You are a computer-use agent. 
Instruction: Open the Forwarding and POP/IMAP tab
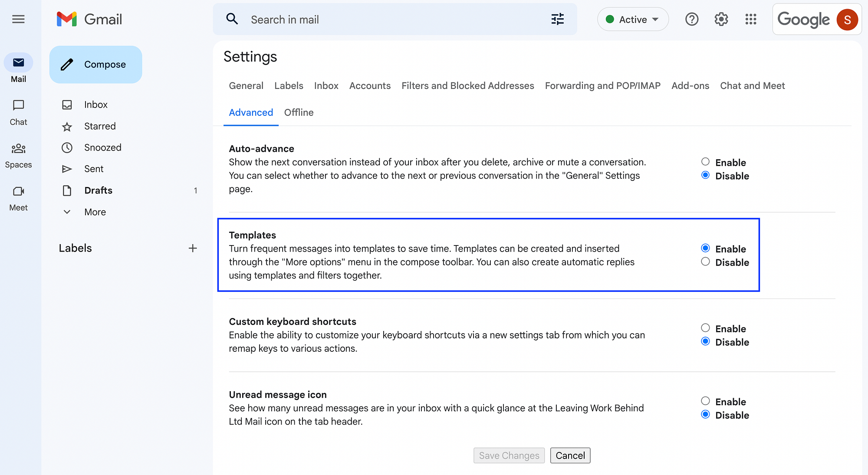(602, 85)
